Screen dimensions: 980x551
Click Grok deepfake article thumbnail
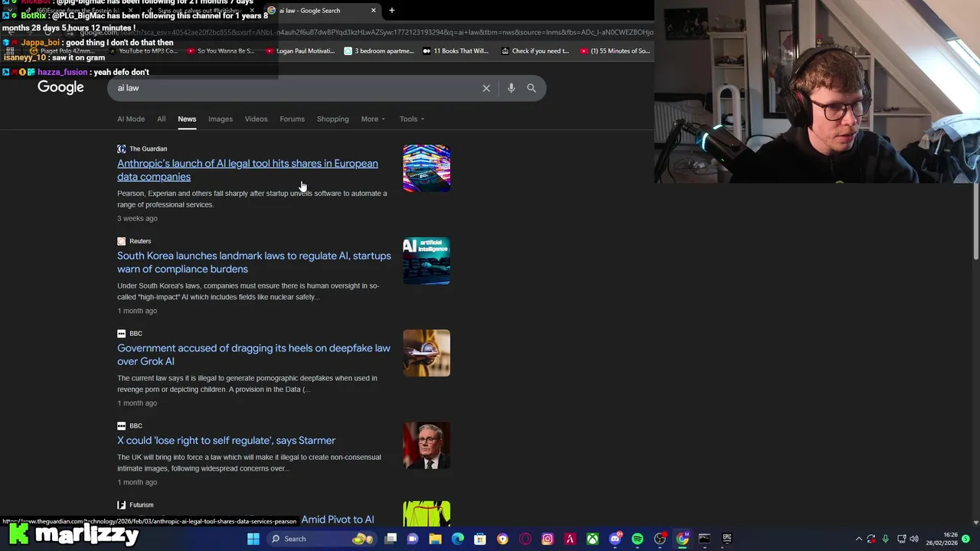pos(426,353)
